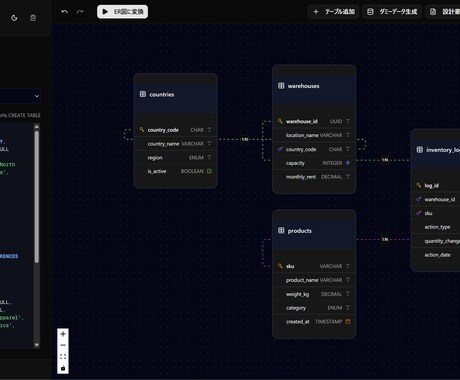Click the key icon beside country_code in countries

click(142, 129)
